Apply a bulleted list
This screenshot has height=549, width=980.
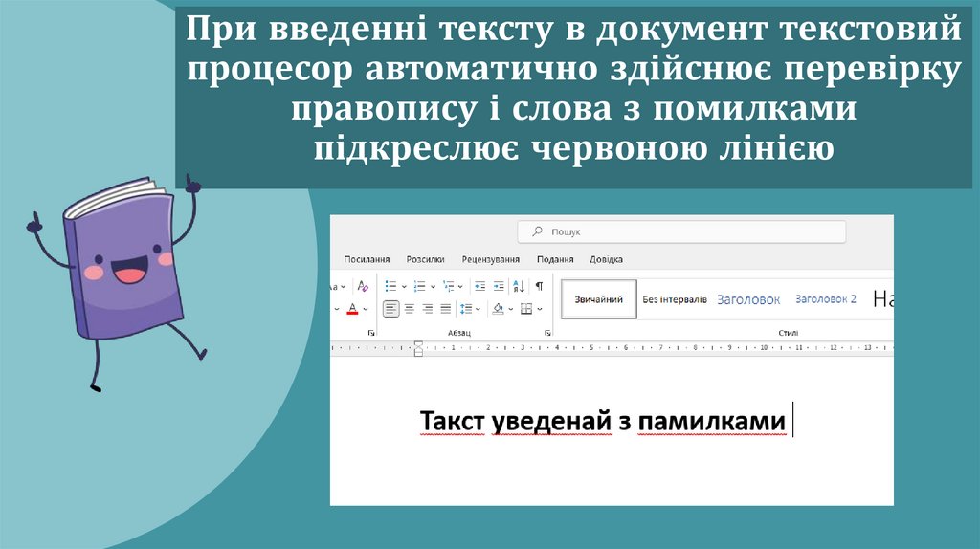tap(390, 286)
